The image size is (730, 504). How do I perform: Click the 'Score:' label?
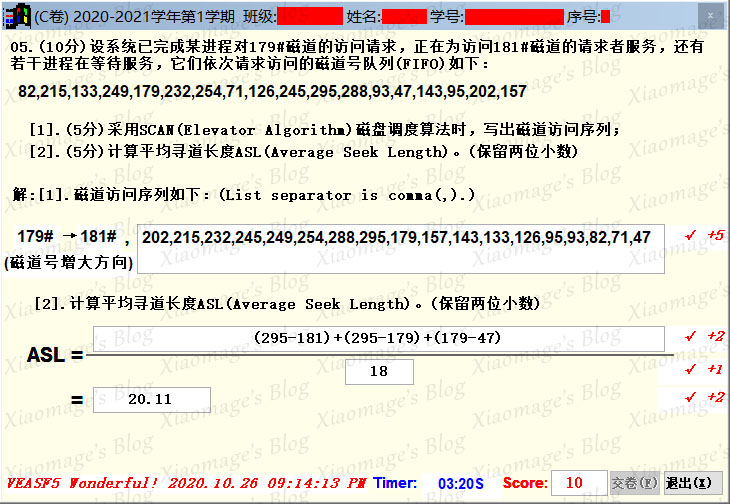[525, 483]
